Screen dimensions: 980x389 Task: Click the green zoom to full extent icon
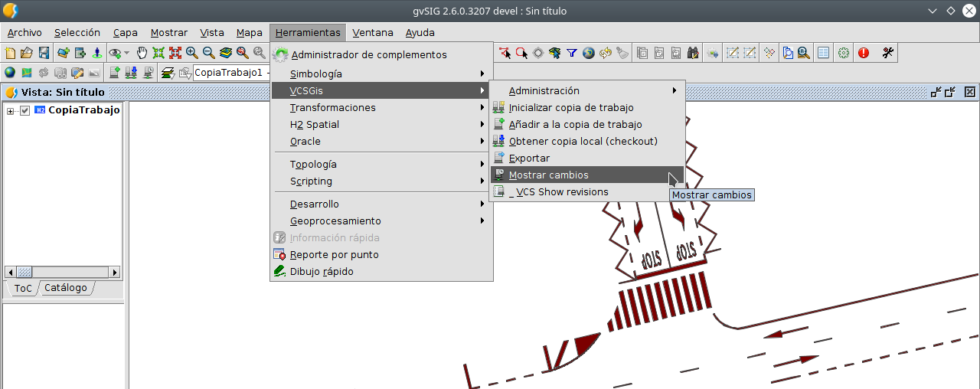coord(158,53)
